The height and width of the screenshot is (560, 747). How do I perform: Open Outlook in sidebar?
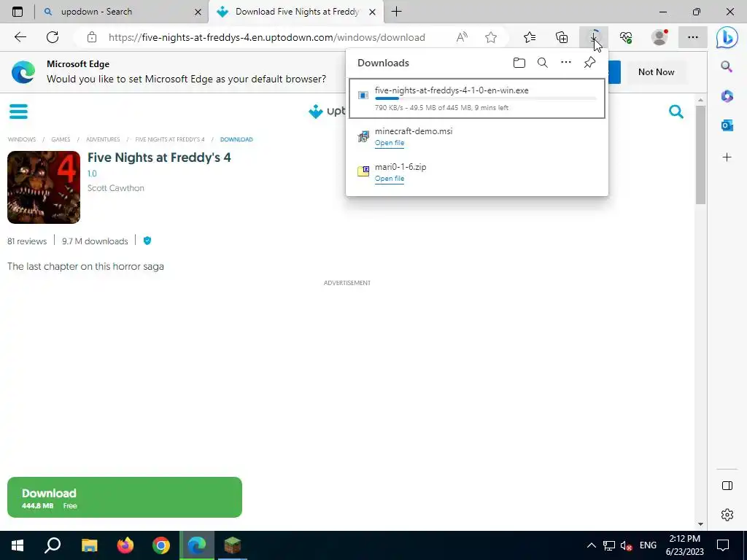pos(727,125)
